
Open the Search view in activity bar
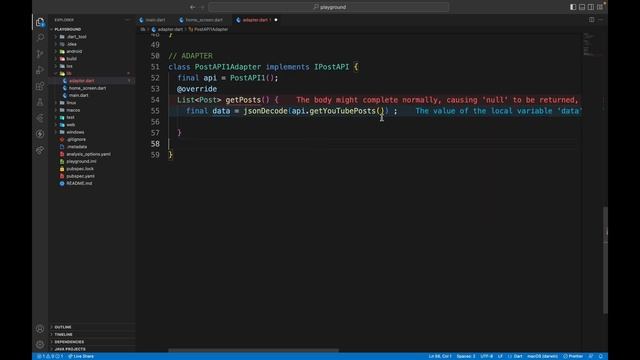point(40,38)
